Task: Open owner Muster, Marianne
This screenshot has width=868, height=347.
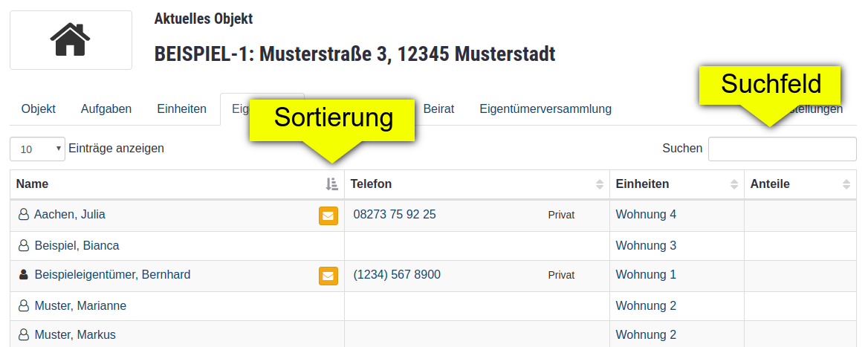Action: [x=80, y=305]
